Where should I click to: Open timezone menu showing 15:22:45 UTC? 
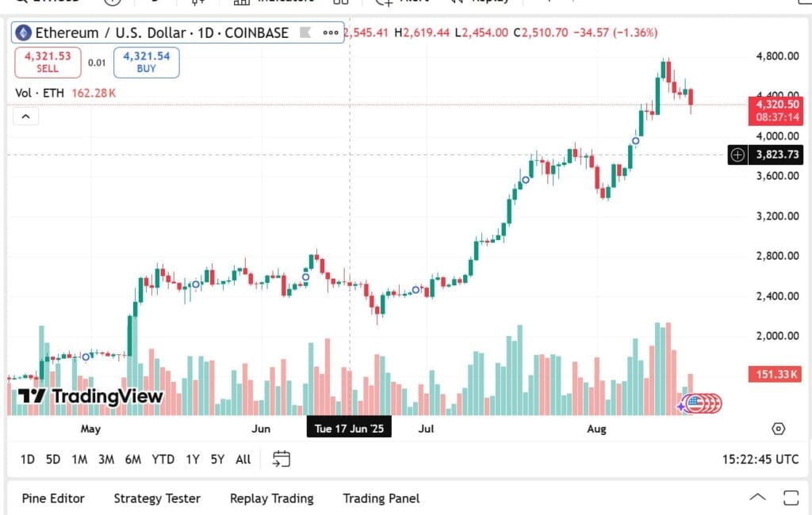[x=760, y=459]
